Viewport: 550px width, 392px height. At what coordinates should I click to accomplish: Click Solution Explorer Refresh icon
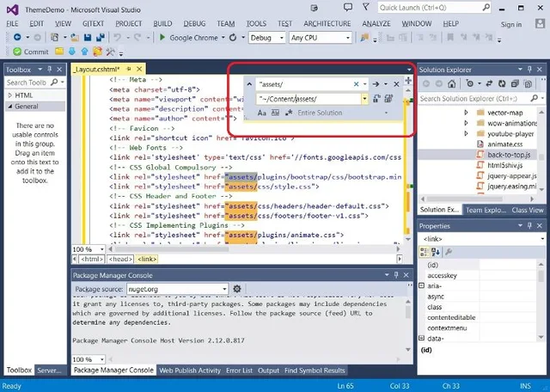[x=502, y=83]
